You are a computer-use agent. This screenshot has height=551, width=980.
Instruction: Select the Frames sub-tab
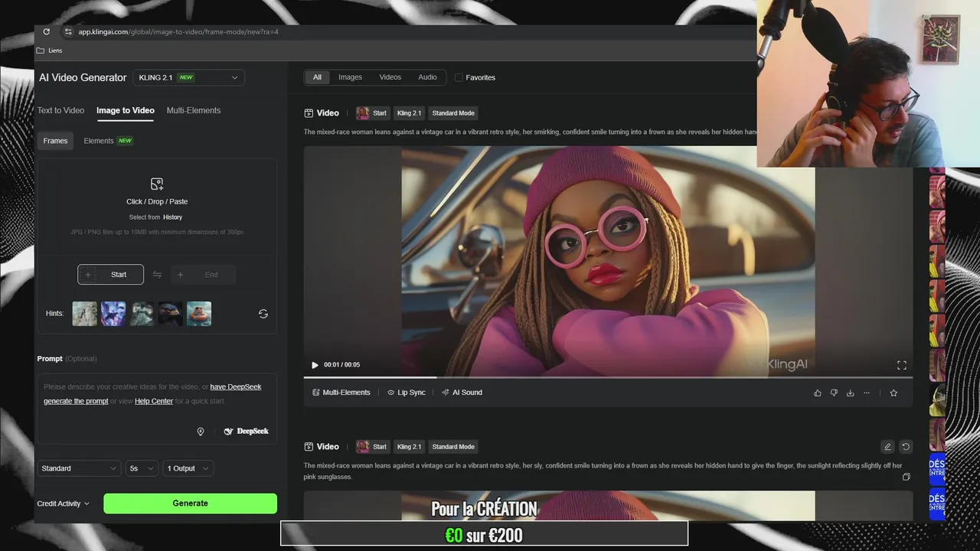pyautogui.click(x=55, y=141)
